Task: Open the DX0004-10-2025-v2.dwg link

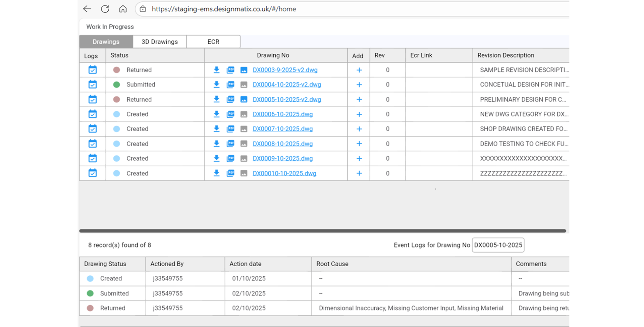Action: click(x=286, y=85)
